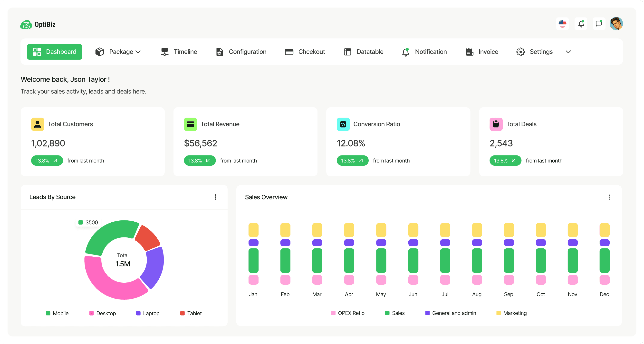Open the chevron next to Settings
644x344 pixels.
568,52
